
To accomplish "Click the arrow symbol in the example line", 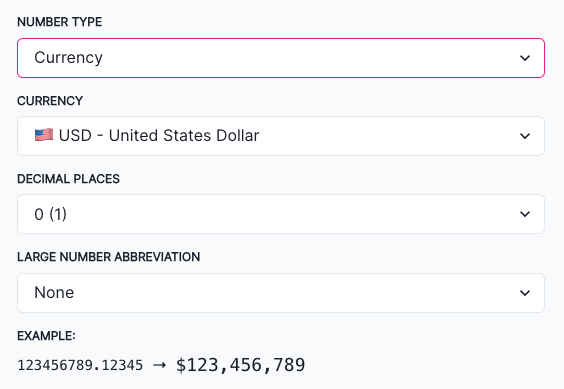I will coord(159,365).
